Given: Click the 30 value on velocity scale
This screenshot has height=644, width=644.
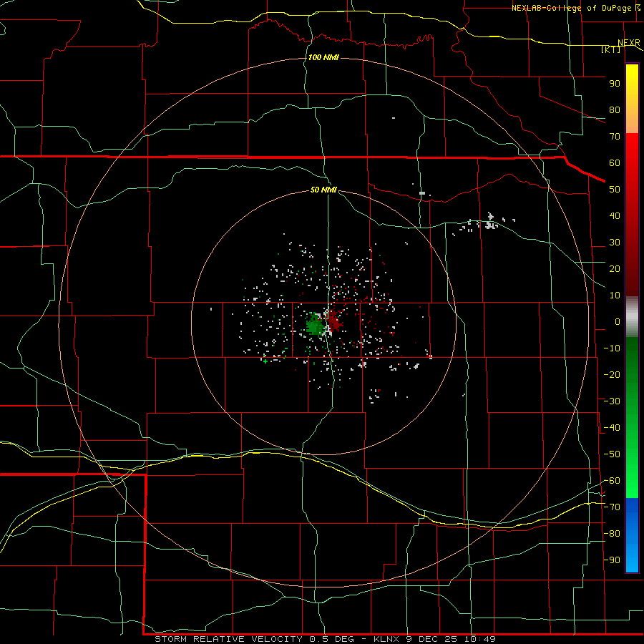Looking at the screenshot, I should point(615,243).
